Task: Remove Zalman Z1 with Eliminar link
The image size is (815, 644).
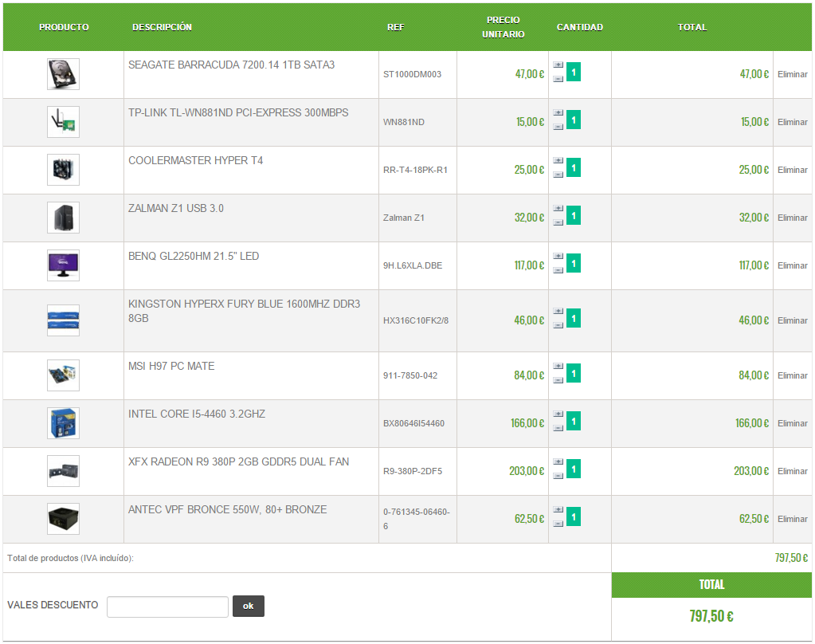Action: point(793,218)
